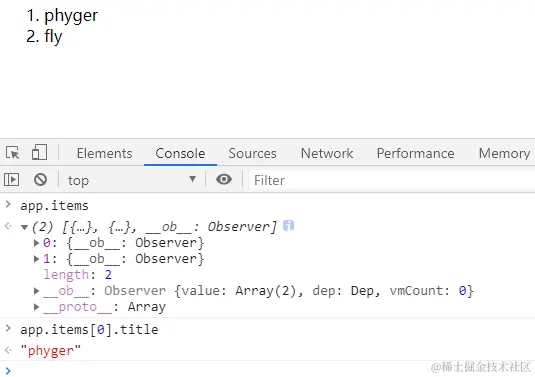The image size is (535, 377).
Task: Select the Console tab
Action: click(180, 153)
